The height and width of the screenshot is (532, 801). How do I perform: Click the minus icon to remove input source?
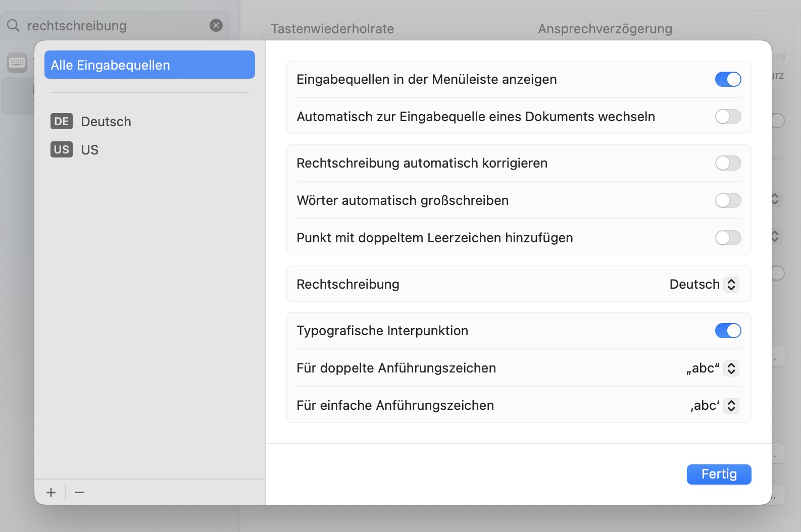tap(79, 493)
